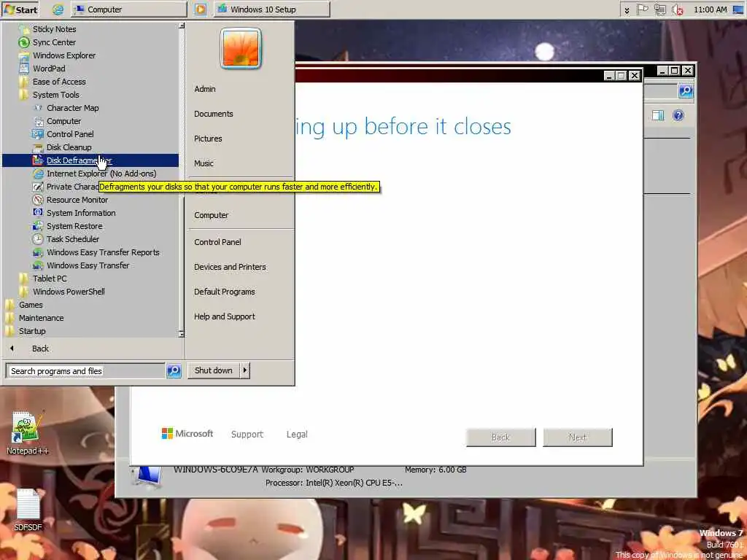Viewport: 747px width, 560px height.
Task: Open Computer from Start menu right pane
Action: (211, 215)
